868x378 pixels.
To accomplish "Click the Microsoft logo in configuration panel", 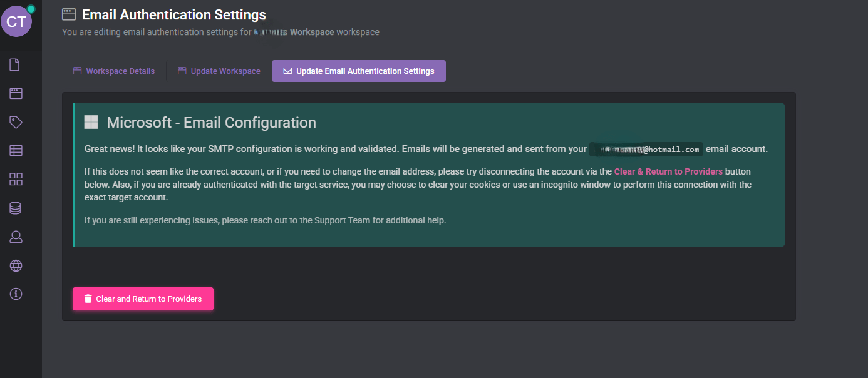I will [91, 123].
